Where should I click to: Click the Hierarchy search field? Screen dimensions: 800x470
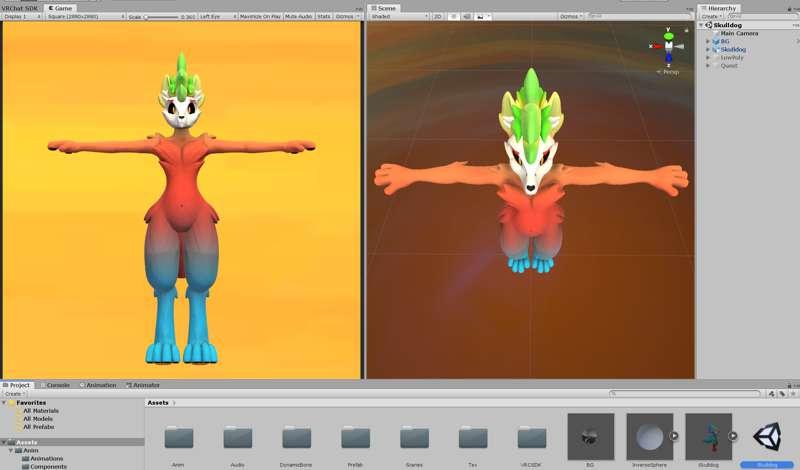[761, 16]
